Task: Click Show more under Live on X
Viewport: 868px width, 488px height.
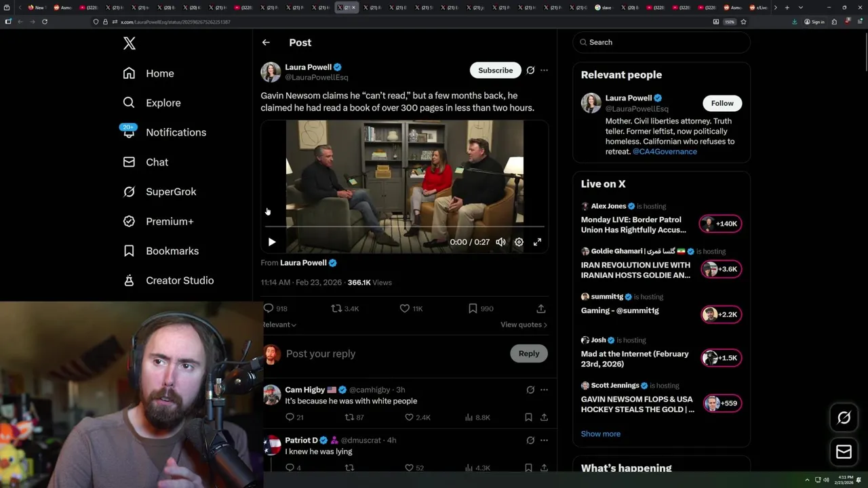Action: pyautogui.click(x=600, y=434)
